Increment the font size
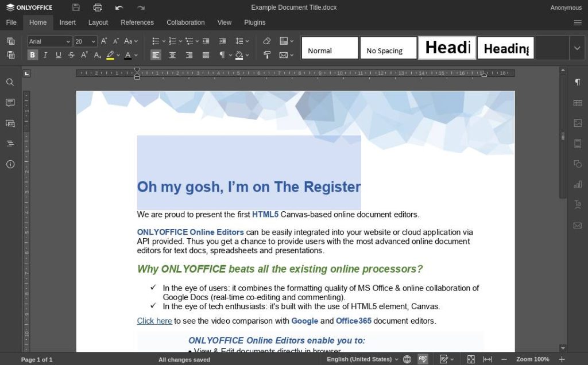Viewport: 588px width, 365px height. [x=104, y=41]
